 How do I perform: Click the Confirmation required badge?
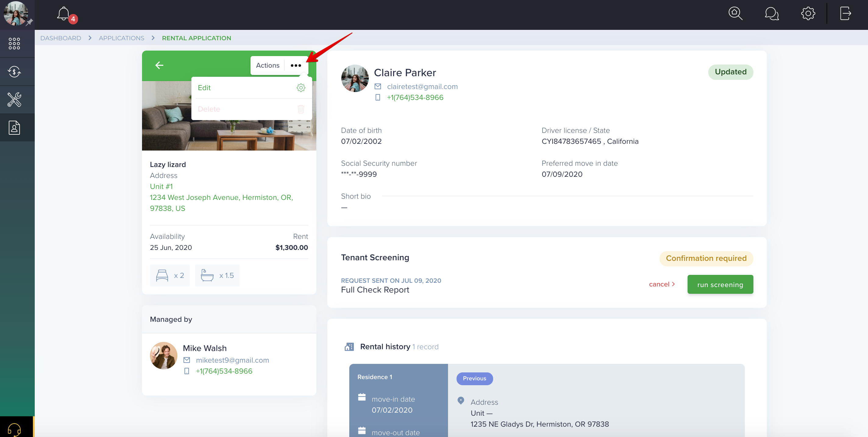coord(706,259)
